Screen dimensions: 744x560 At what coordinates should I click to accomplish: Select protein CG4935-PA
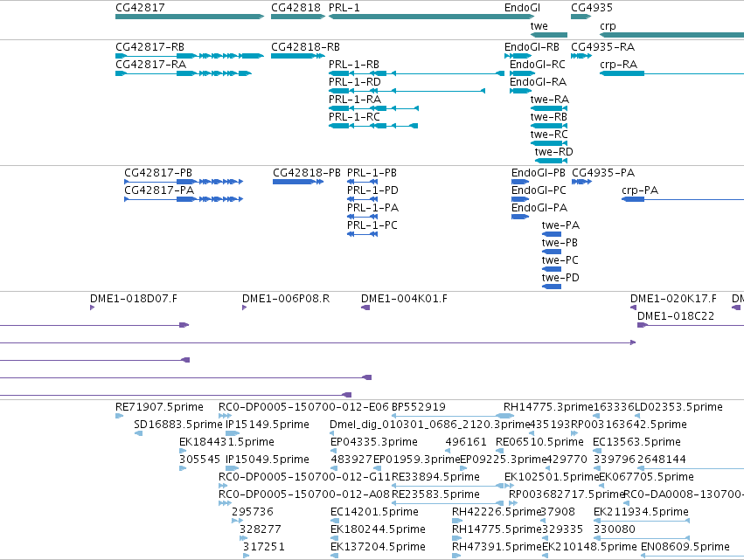click(581, 182)
